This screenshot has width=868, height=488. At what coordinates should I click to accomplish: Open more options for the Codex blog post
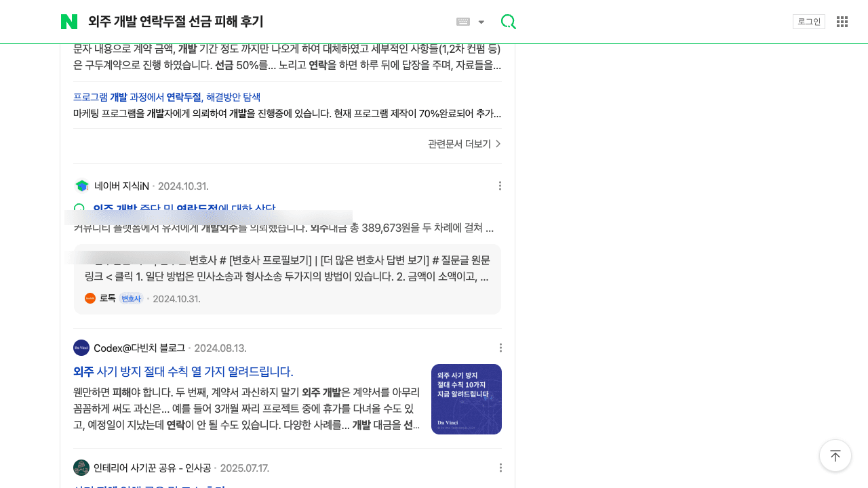tap(500, 347)
